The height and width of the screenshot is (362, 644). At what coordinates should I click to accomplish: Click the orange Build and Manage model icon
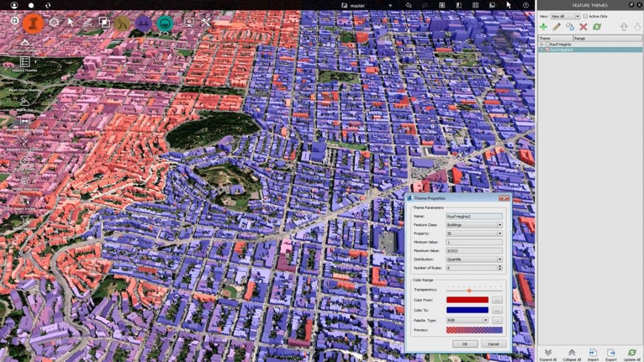(33, 23)
